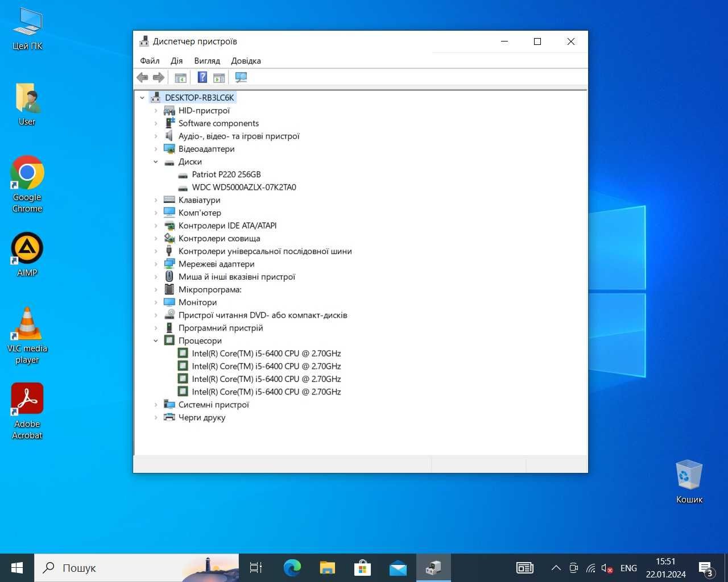Click the Диски drive icon
Viewport: 728px width, 582px height.
[x=169, y=162]
